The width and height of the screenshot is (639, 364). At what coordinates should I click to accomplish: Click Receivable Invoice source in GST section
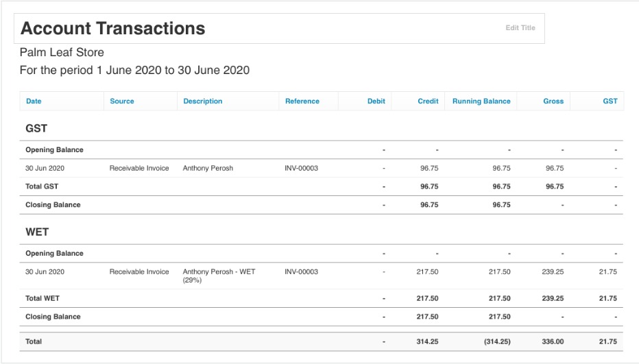click(139, 168)
